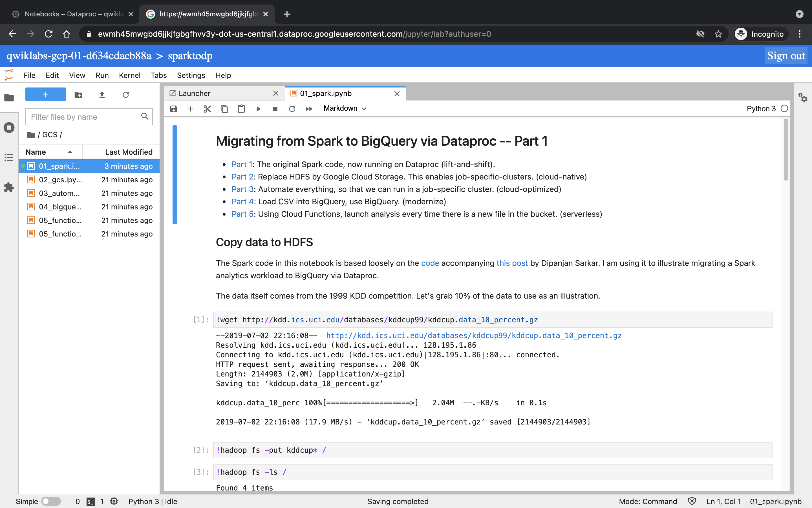
Task: Click the wget code cell input
Action: point(493,319)
